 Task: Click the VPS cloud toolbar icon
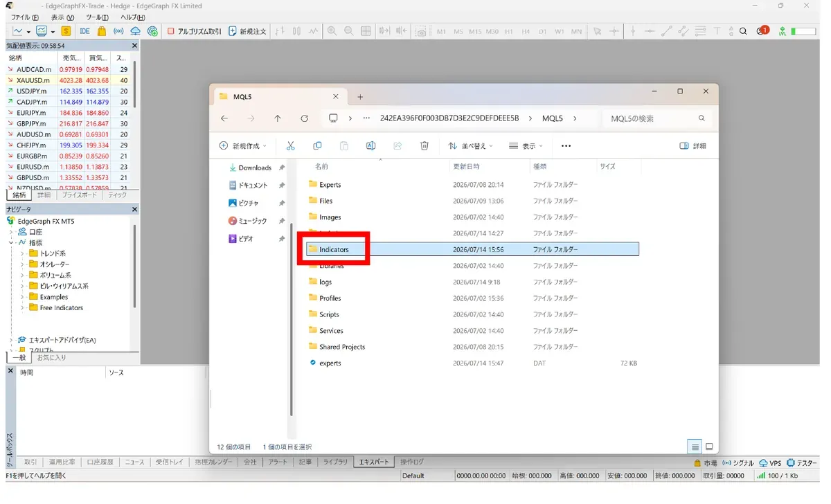tap(136, 31)
